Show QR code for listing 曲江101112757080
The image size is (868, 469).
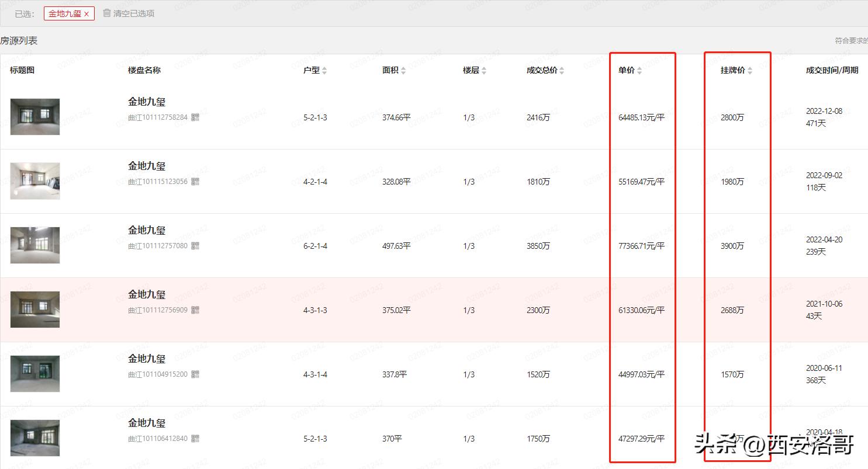click(x=195, y=246)
